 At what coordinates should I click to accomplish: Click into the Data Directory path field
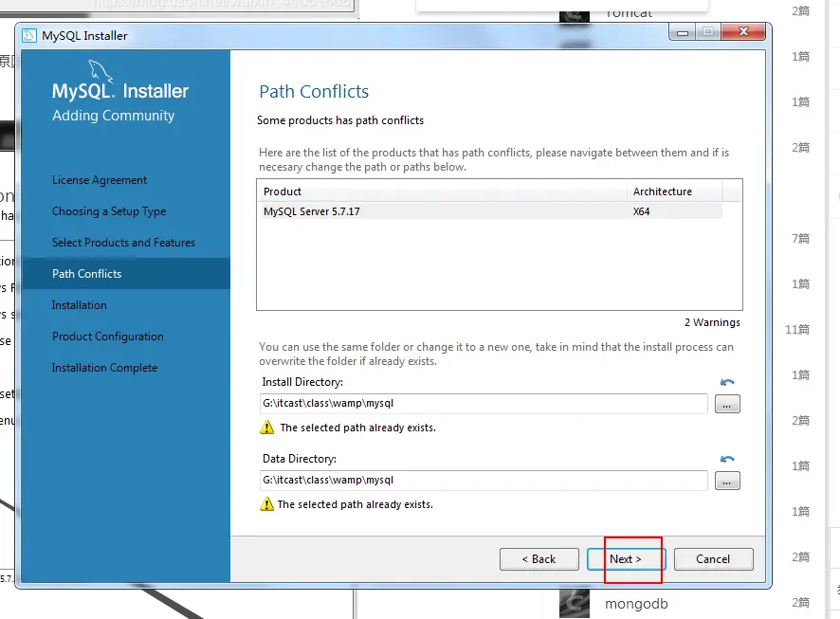(484, 481)
